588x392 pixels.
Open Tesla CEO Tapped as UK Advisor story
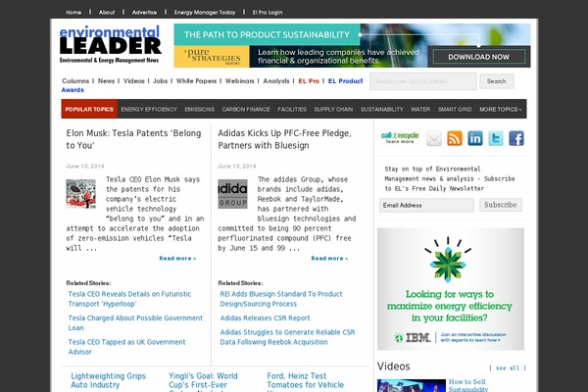coord(126,347)
